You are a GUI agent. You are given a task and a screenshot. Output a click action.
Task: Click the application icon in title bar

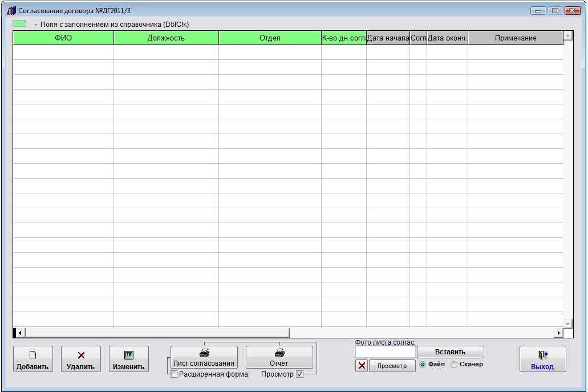click(x=11, y=10)
